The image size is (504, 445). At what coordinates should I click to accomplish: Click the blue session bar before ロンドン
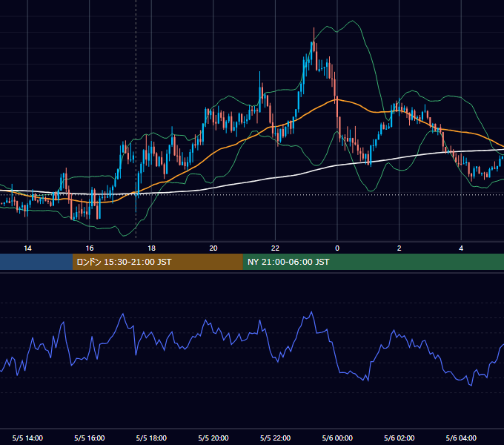[x=36, y=262]
